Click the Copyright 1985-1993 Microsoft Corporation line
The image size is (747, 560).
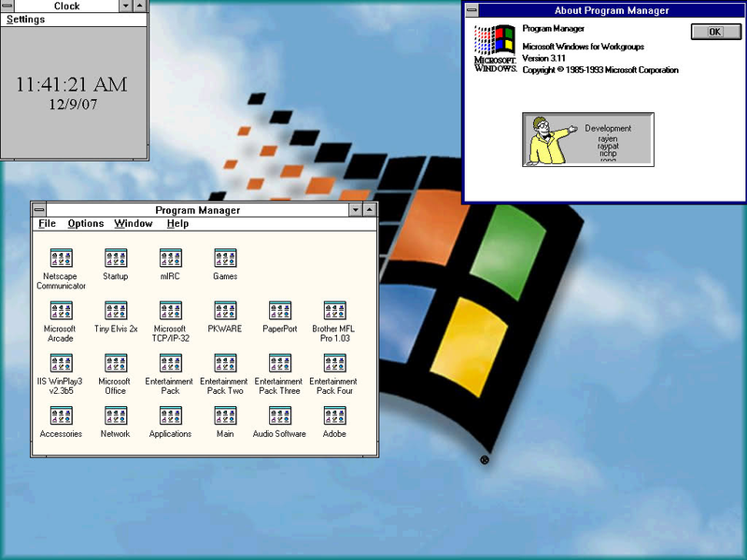coord(600,70)
